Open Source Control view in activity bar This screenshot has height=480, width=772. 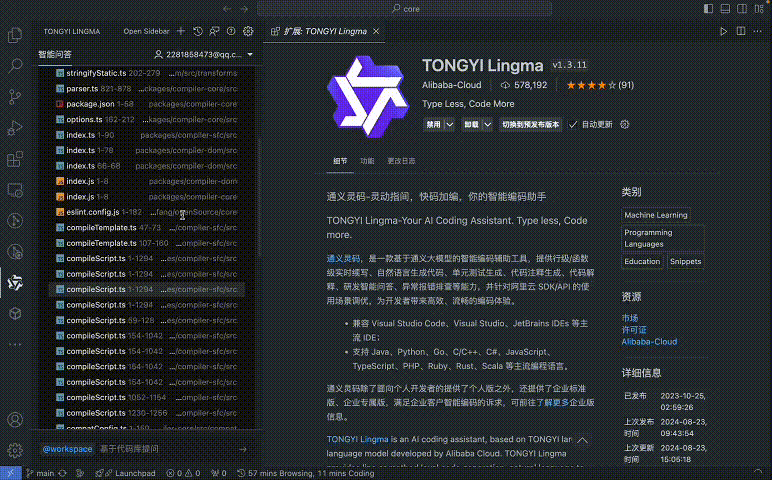[15, 96]
